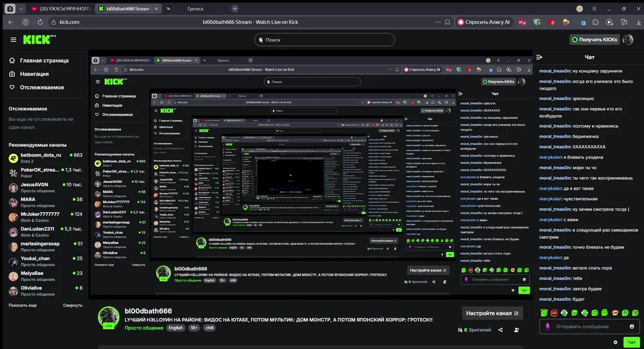Click the bl00dbath666 channel avatar with LIVE badge
This screenshot has width=644, height=349.
point(109,317)
